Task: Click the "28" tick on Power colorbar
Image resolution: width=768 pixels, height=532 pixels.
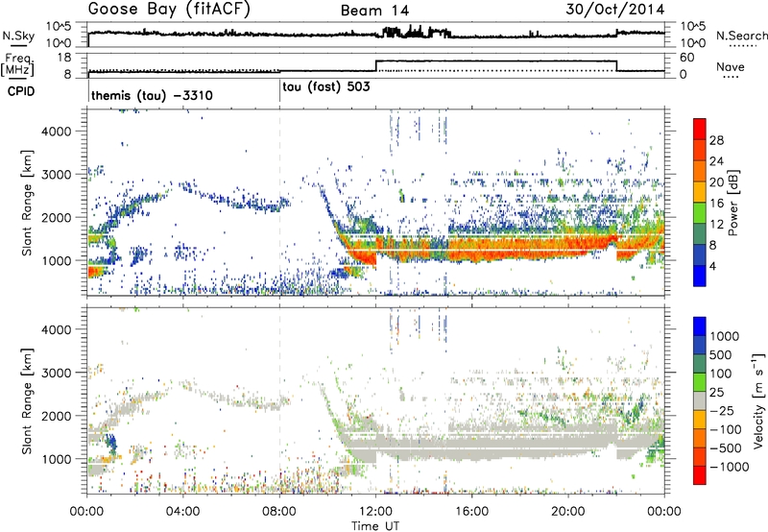Action: point(716,140)
